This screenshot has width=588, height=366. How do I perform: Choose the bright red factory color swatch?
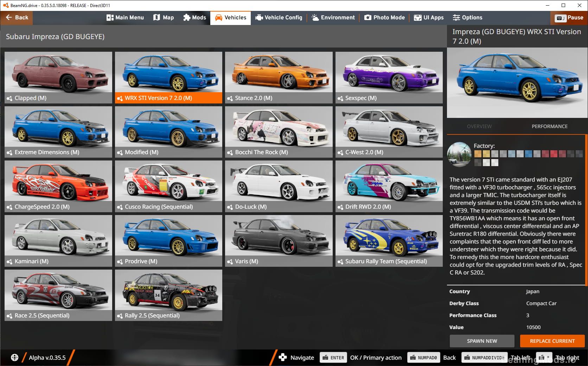click(x=554, y=154)
